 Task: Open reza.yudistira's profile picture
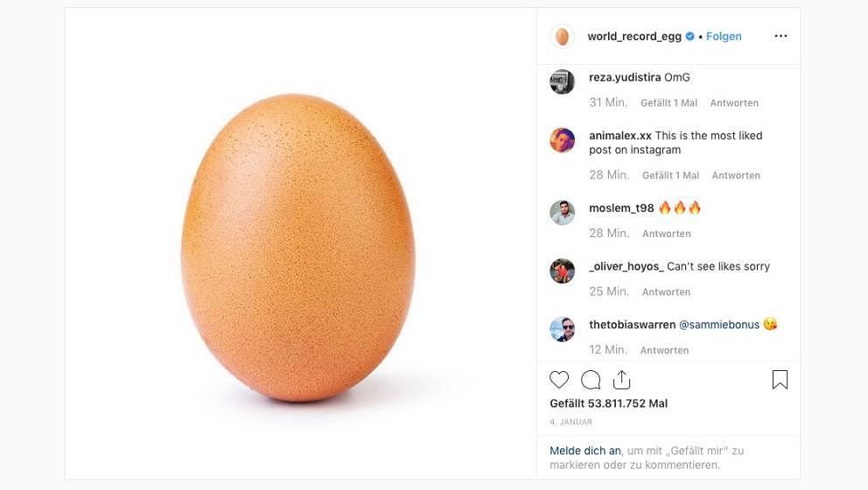coord(562,82)
